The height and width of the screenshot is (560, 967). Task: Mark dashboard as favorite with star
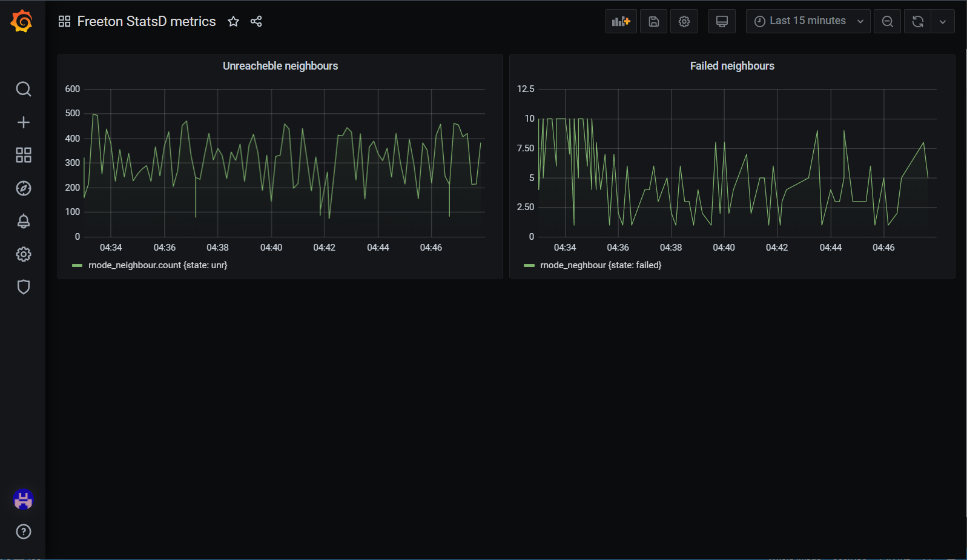233,22
